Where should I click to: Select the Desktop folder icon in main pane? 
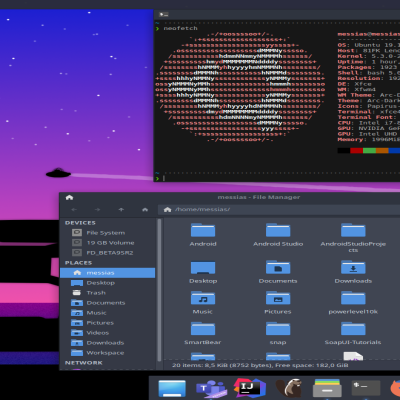click(x=203, y=267)
